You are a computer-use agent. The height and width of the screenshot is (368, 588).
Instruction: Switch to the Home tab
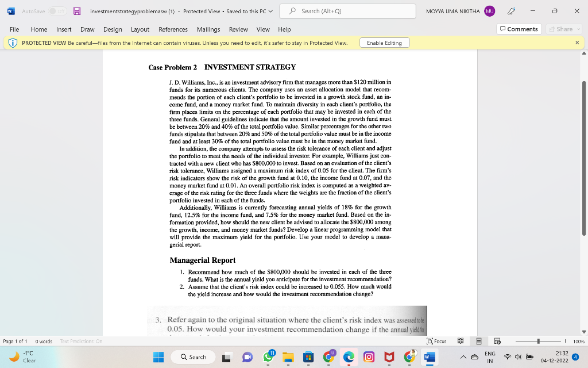pos(39,29)
